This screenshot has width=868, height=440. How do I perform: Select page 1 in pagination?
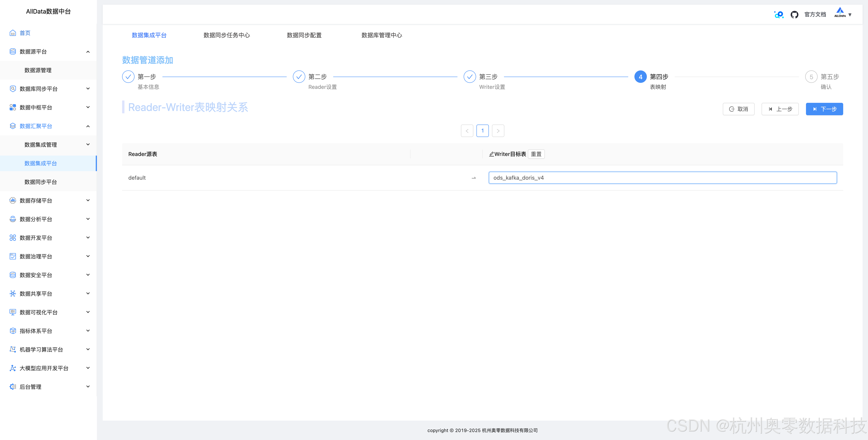pos(482,131)
